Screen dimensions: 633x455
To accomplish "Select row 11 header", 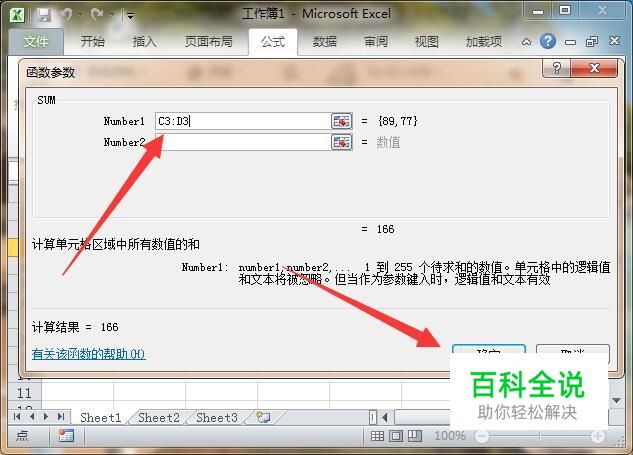I will (24, 393).
